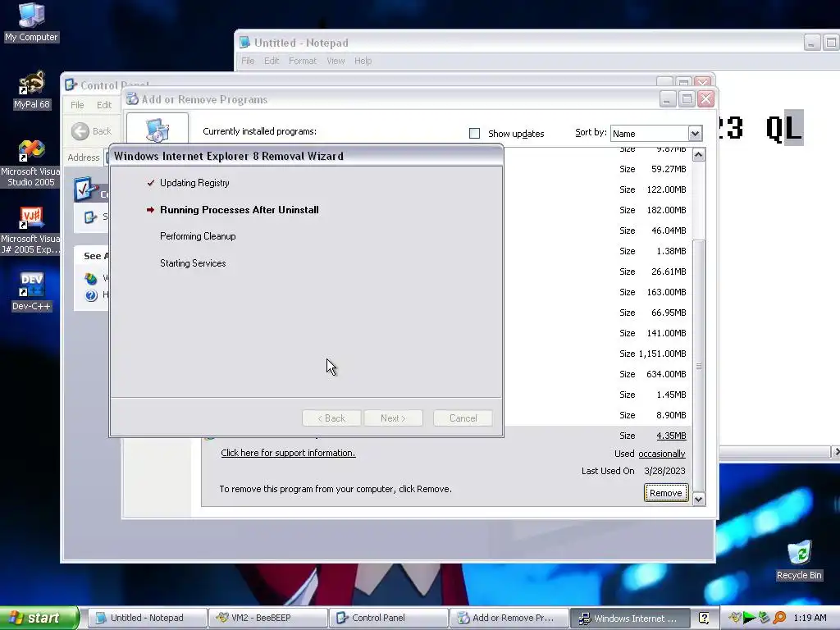Click the 1.38MB size entry

click(x=671, y=251)
